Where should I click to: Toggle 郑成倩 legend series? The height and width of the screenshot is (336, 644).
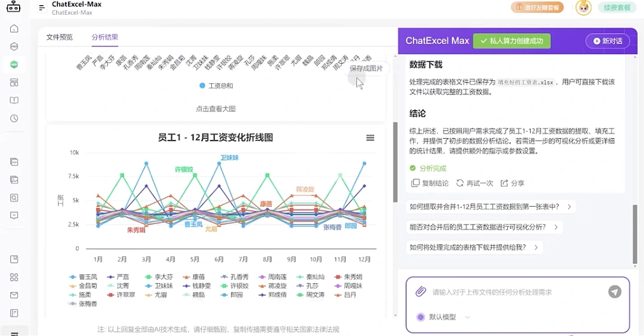[272, 295]
